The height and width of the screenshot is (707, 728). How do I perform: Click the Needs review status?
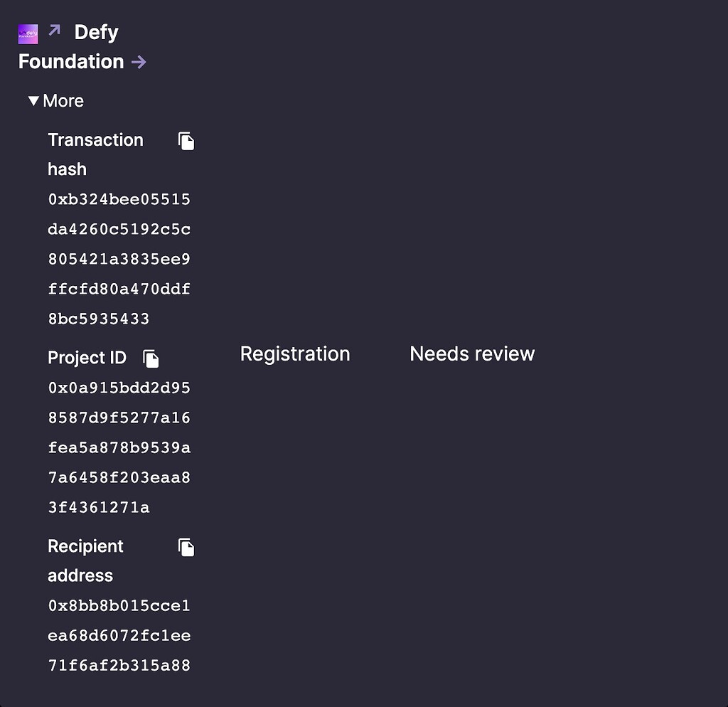click(472, 353)
